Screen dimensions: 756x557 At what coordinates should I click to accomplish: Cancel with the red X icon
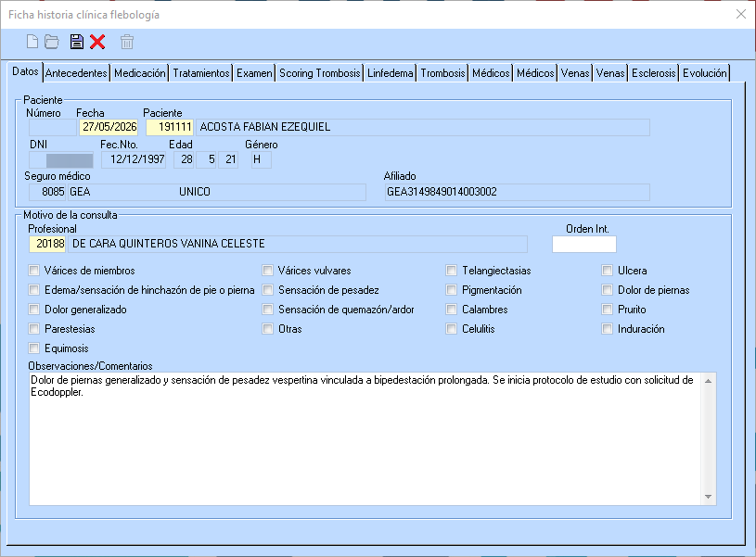click(x=97, y=42)
